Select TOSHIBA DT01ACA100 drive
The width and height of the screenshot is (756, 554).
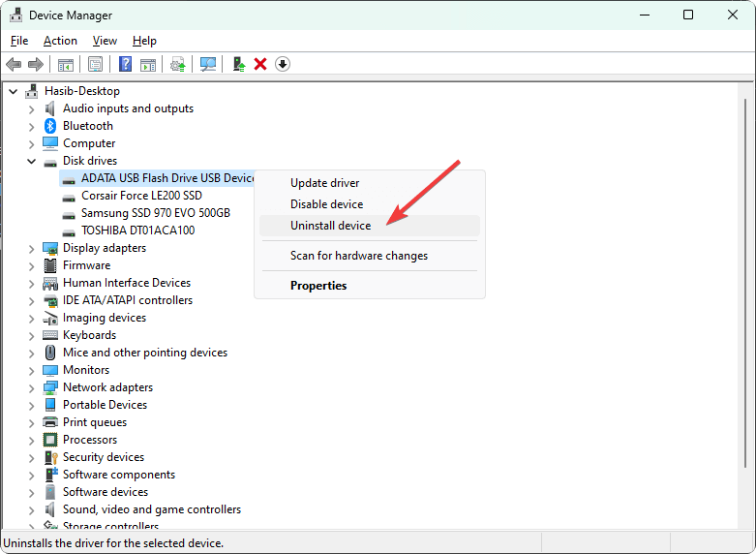point(137,231)
